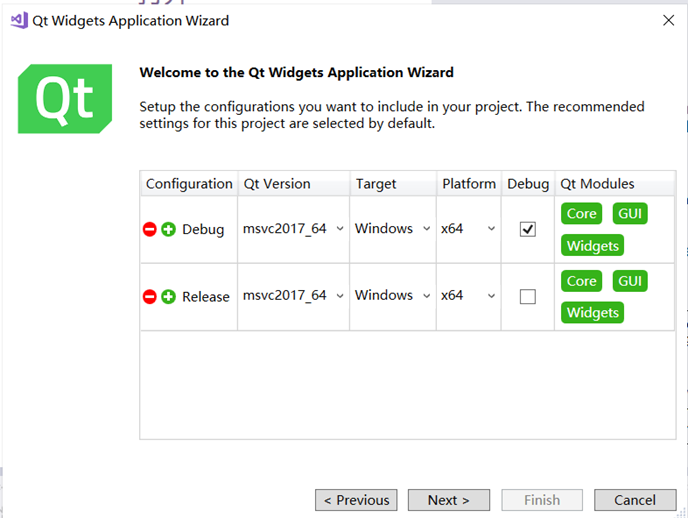Enable the Debug checkbox in Release row

[527, 297]
